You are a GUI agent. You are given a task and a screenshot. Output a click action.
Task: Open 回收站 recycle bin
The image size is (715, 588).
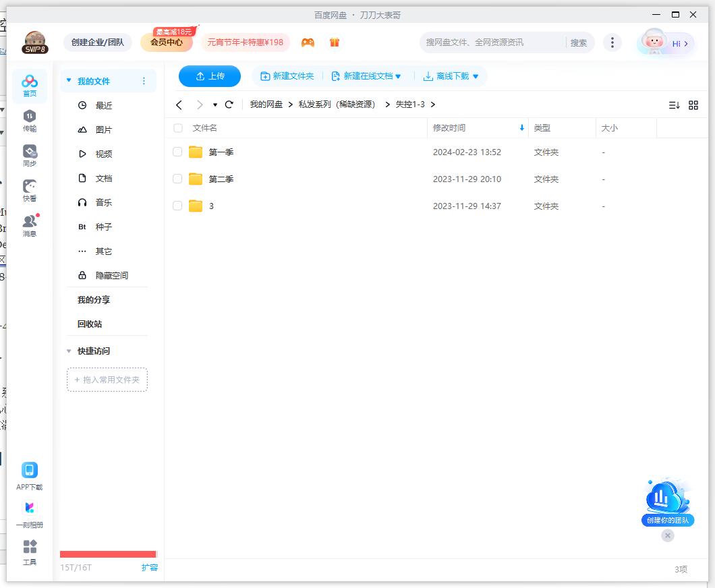point(90,324)
